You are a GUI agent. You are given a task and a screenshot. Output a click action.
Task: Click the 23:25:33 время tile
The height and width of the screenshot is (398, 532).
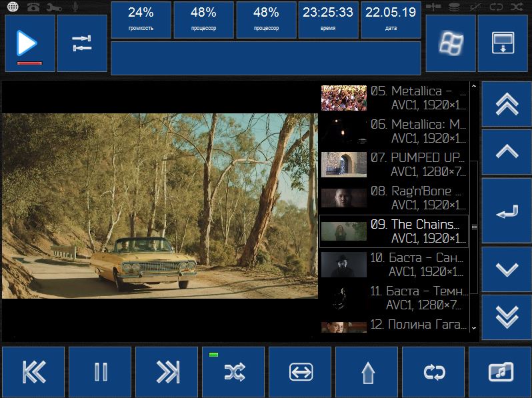[x=328, y=20]
